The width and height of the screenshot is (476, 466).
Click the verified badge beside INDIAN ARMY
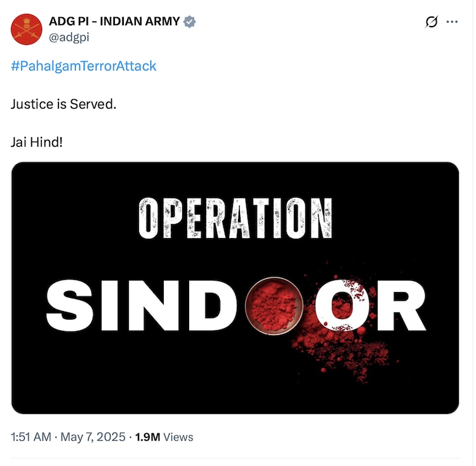189,22
